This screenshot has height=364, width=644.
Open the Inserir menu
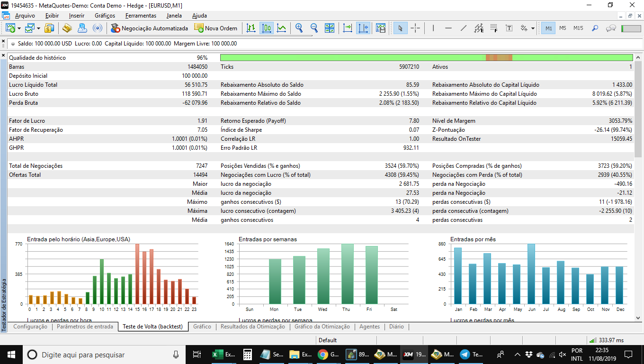click(77, 16)
